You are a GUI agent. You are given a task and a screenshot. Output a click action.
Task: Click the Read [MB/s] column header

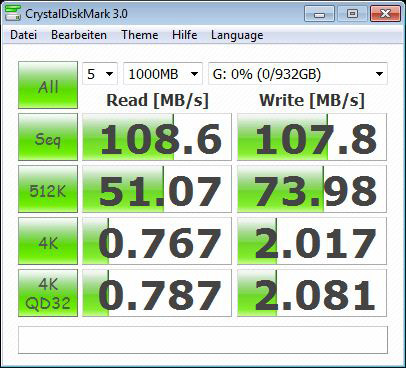click(x=157, y=100)
